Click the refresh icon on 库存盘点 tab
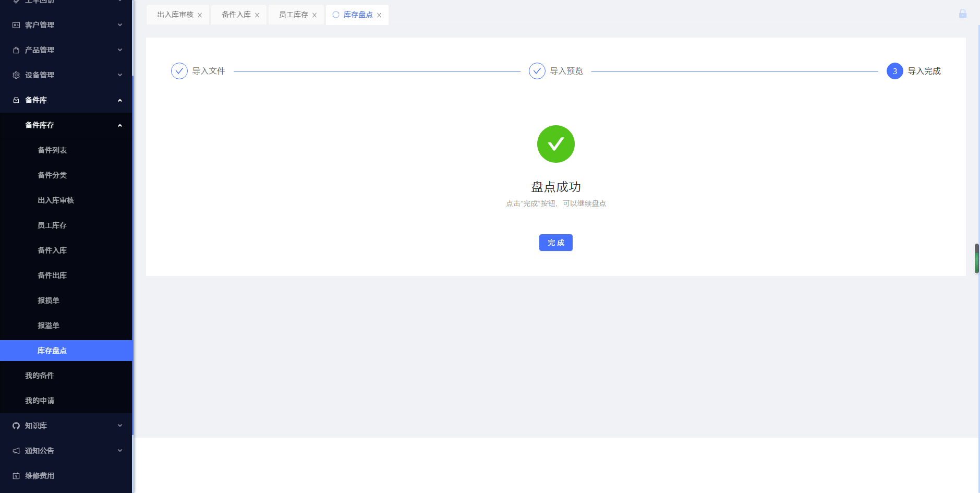 click(x=335, y=15)
